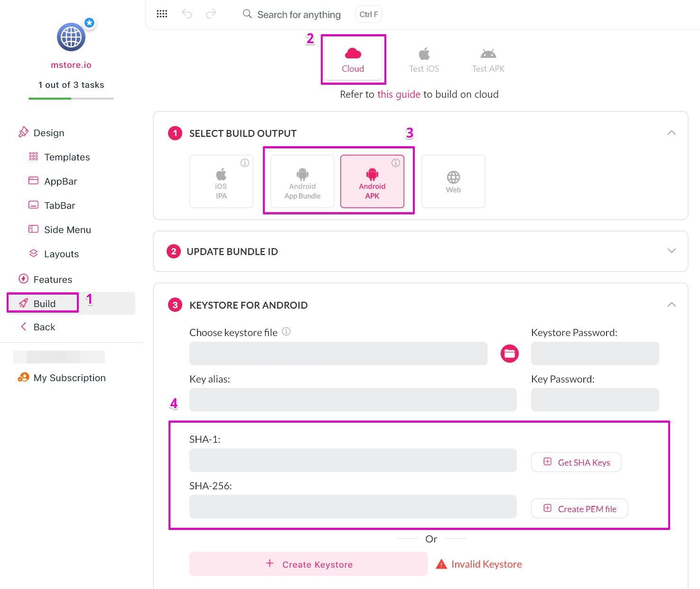This screenshot has height=589, width=700.
Task: Open the apps grid menu icon
Action: [x=162, y=14]
